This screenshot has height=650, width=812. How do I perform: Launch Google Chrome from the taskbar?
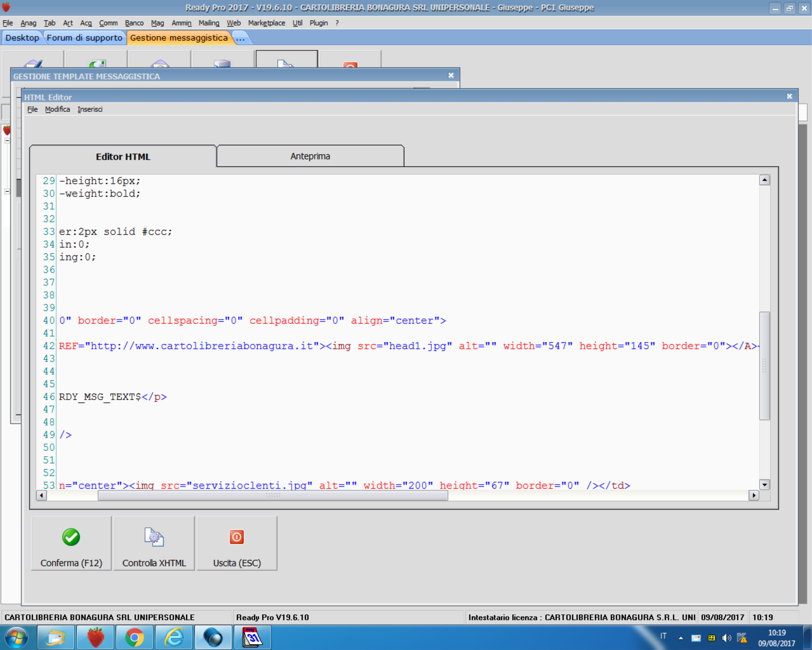(x=134, y=638)
